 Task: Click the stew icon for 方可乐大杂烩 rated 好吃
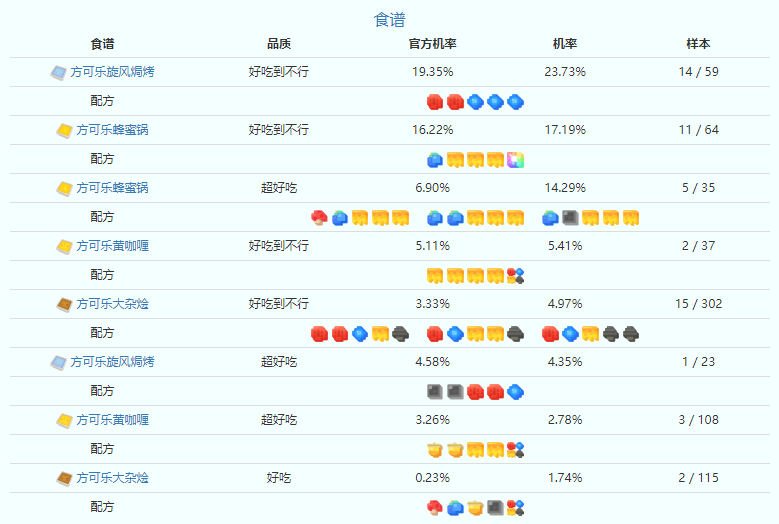coord(64,479)
